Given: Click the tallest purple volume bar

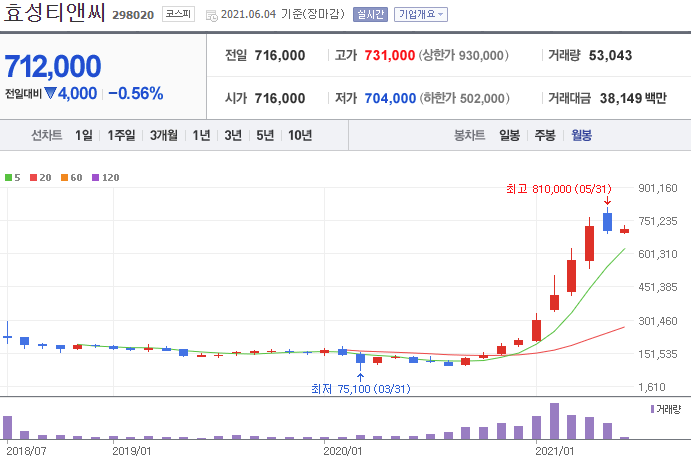Looking at the screenshot, I should [x=554, y=421].
